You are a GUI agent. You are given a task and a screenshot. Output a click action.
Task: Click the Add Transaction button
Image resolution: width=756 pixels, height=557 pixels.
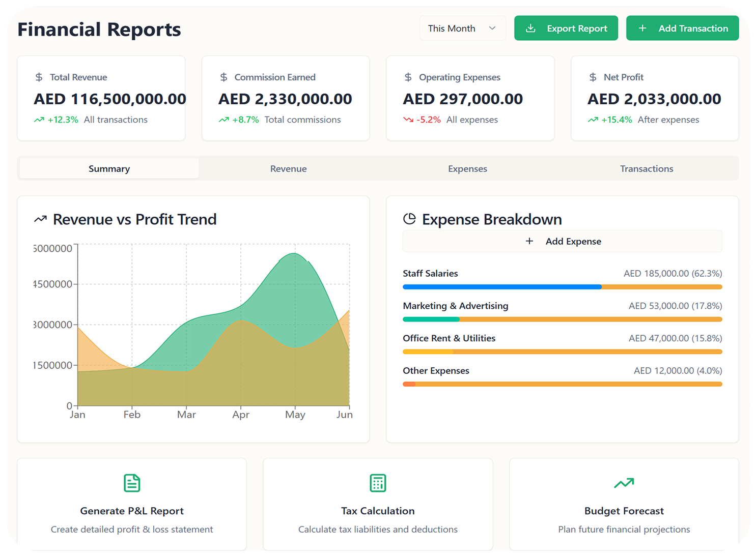pyautogui.click(x=682, y=28)
